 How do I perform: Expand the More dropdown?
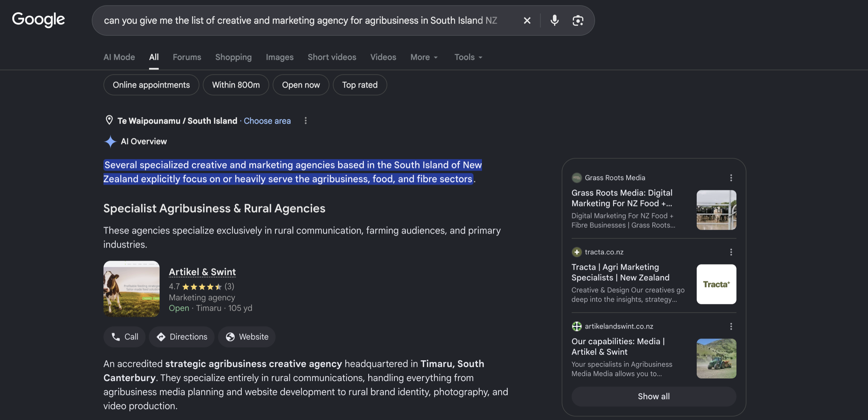pos(424,57)
